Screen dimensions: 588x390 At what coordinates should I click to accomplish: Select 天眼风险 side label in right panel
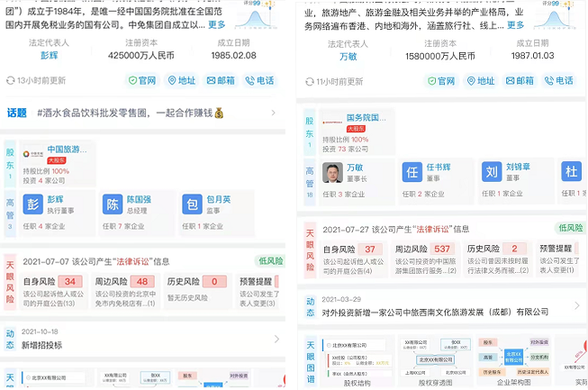pyautogui.click(x=310, y=249)
